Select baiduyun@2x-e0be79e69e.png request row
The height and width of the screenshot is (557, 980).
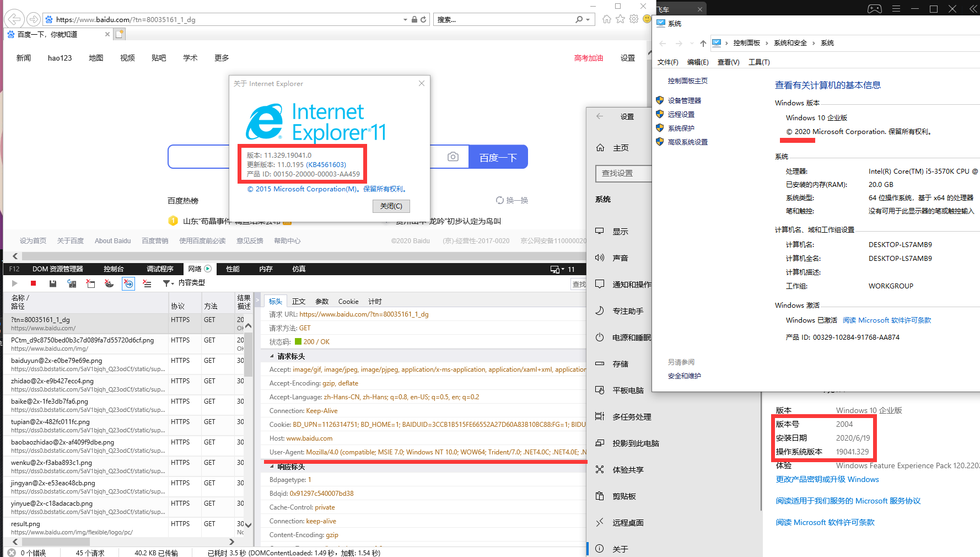click(124, 365)
